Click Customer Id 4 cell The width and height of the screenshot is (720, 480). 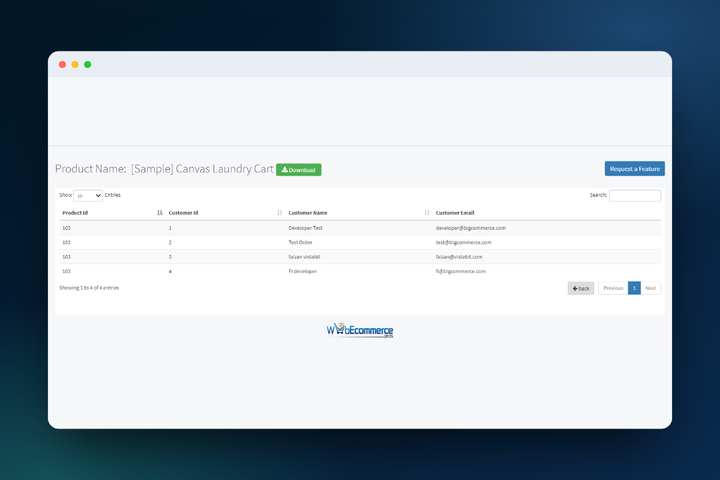tap(170, 271)
